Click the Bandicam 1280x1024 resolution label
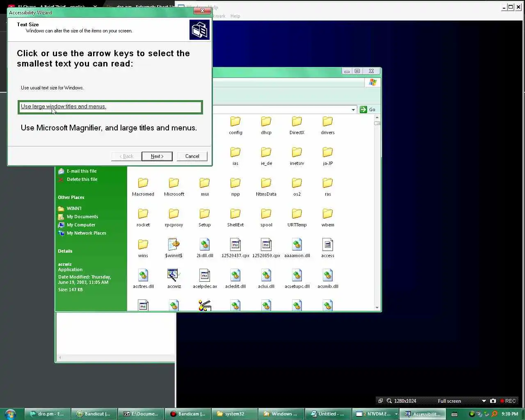This screenshot has height=420, width=525. [x=405, y=401]
